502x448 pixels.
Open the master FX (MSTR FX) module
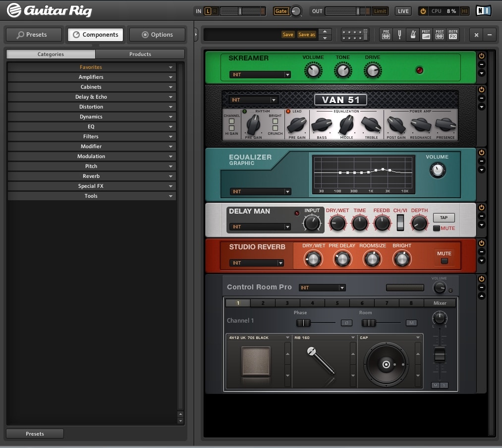coord(453,34)
